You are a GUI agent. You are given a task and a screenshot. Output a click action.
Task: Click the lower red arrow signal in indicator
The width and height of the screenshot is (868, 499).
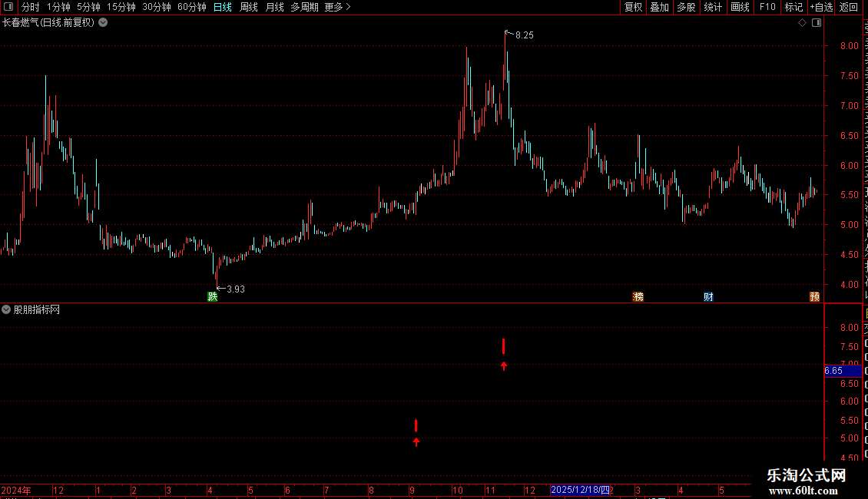point(416,441)
